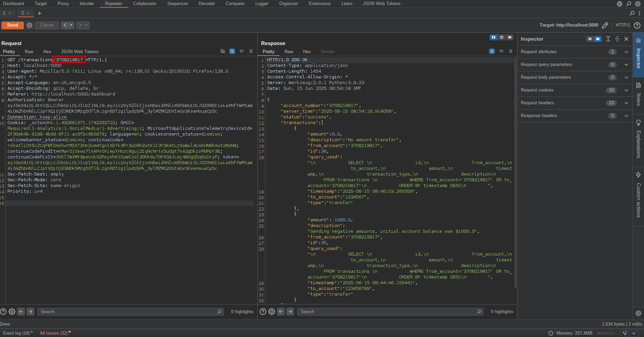Viewport: 644px width, 337px height.
Task: Click the request settings gear beside Send
Action: [30, 25]
